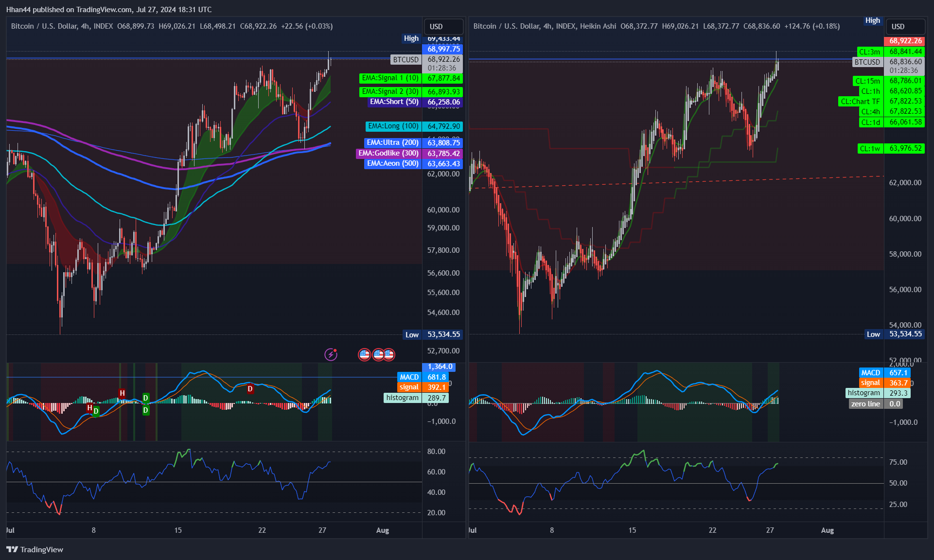Click the histogram value label 293.3
Screen dimensions: 934x560
click(x=898, y=393)
